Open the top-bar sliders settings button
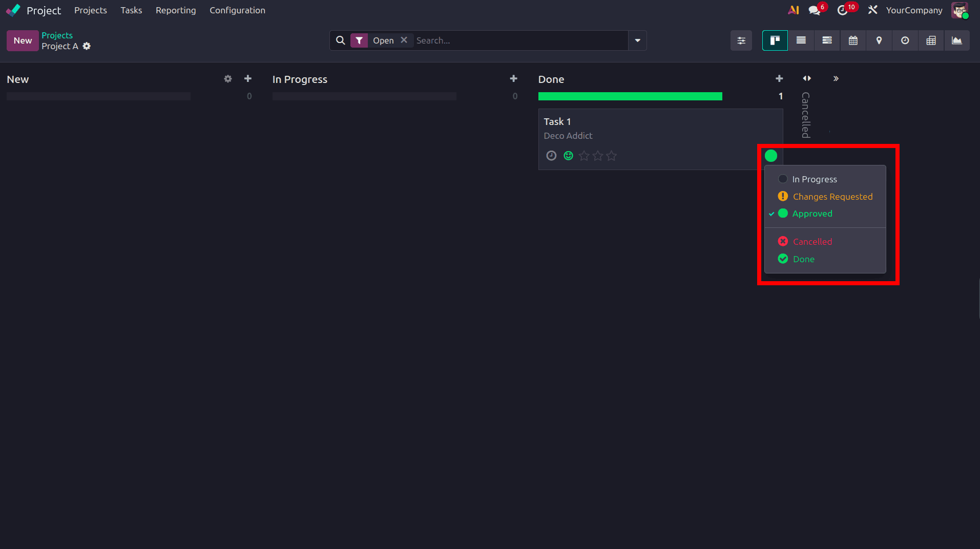Image resolution: width=980 pixels, height=549 pixels. (x=741, y=40)
